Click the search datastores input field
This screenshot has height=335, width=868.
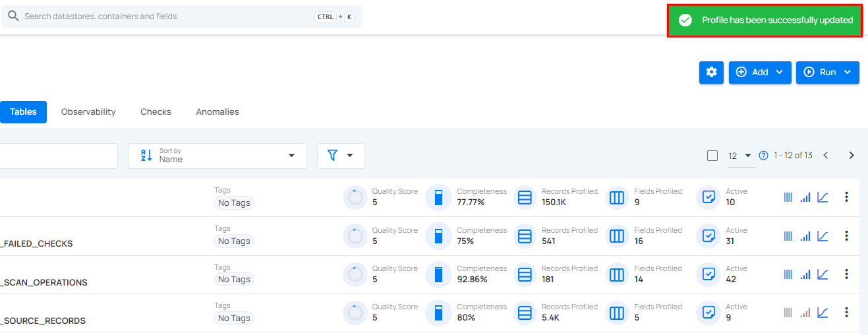pyautogui.click(x=165, y=16)
